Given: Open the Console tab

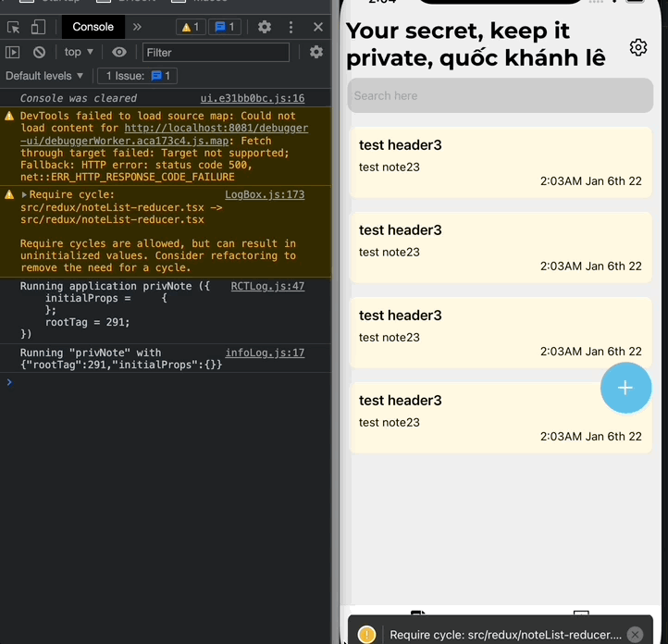Looking at the screenshot, I should coord(93,27).
